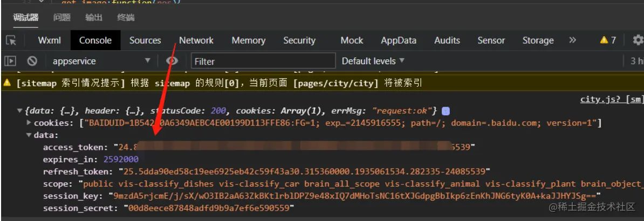Open the DevTools settings gear

638,40
